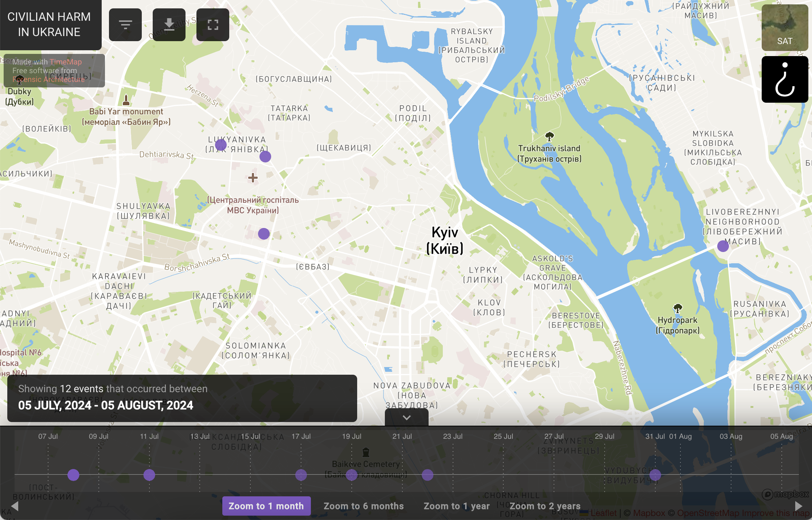Click purple marker below Central Hospital label
Viewport: 812px width, 520px height.
click(264, 234)
